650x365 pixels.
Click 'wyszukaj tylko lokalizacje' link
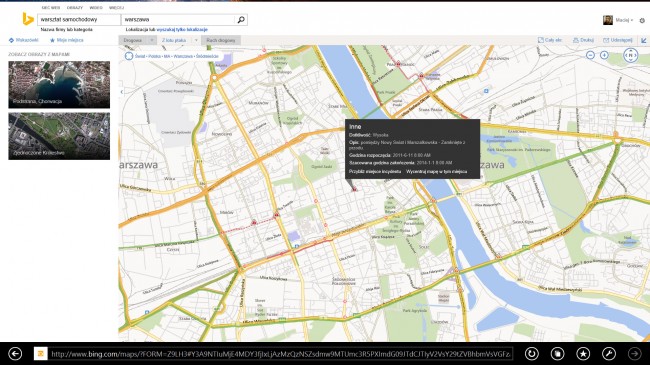[182, 29]
